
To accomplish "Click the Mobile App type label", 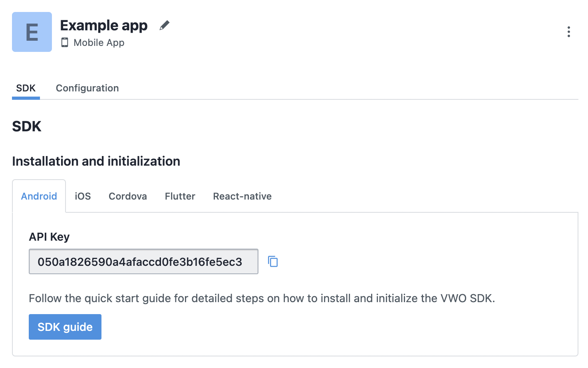I will (99, 43).
